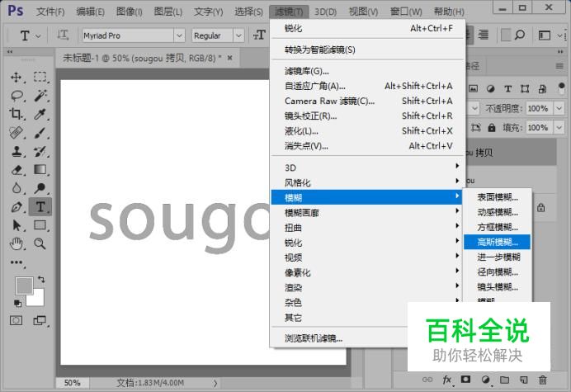
Task: Swap foreground and background colors
Action: pyautogui.click(x=41, y=280)
